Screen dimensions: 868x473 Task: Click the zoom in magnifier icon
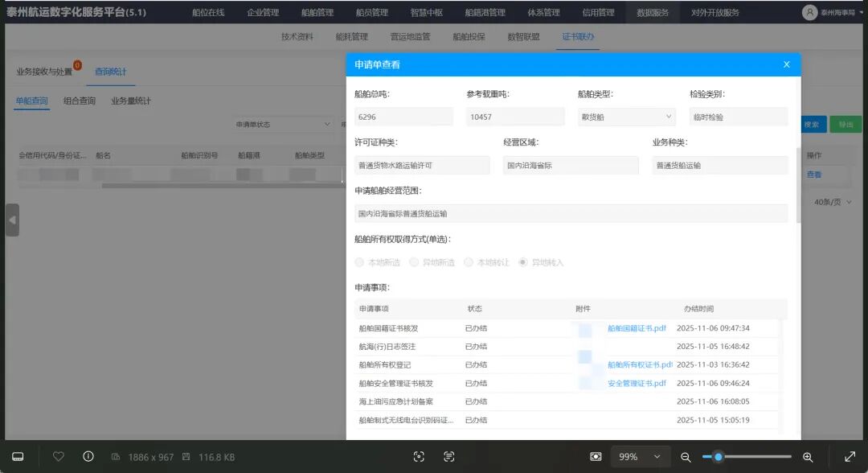[808, 457]
